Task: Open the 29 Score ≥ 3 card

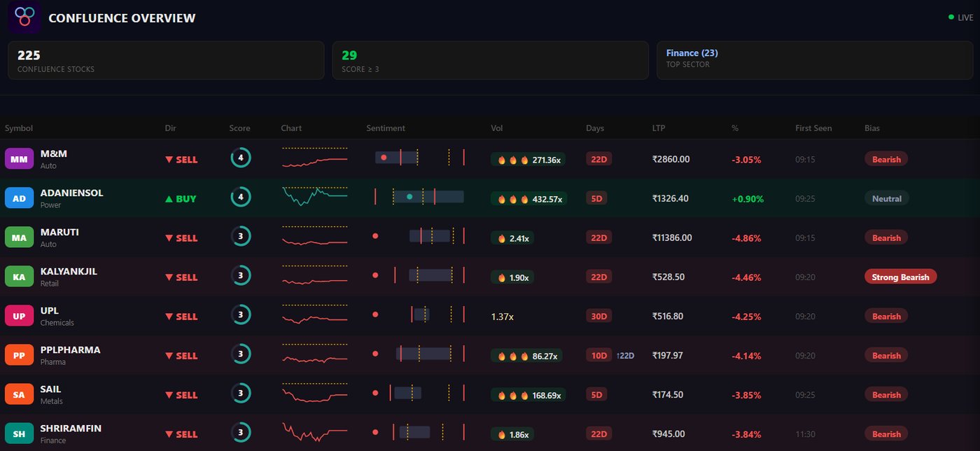Action: (x=491, y=60)
